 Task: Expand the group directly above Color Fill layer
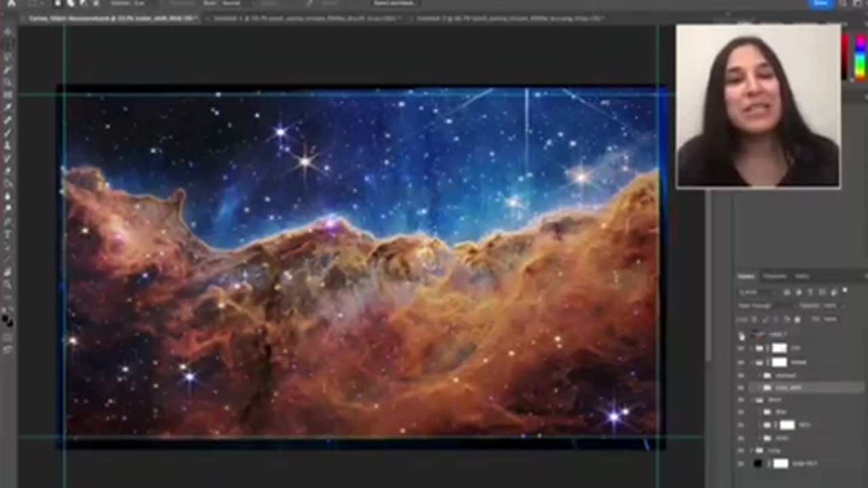click(x=751, y=450)
